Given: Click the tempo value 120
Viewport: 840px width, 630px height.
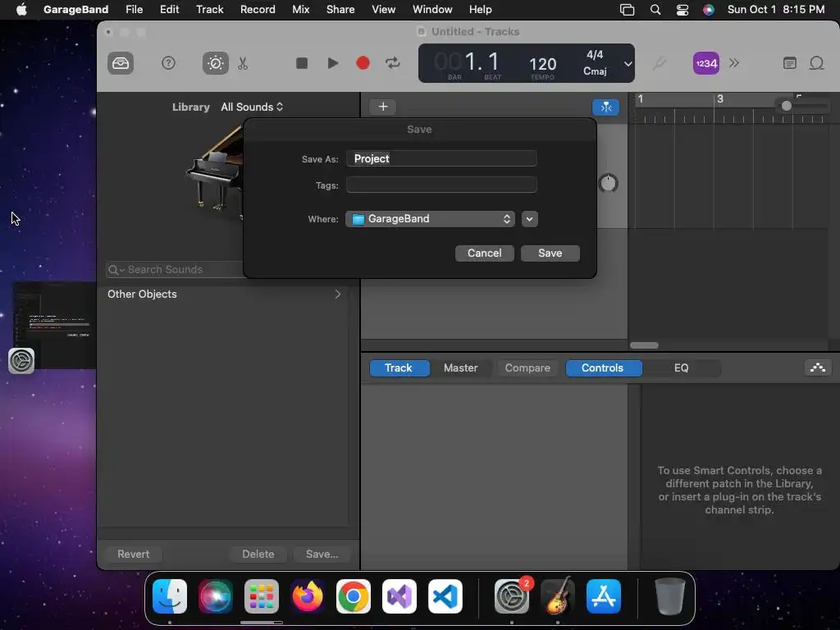Looking at the screenshot, I should pos(543,64).
